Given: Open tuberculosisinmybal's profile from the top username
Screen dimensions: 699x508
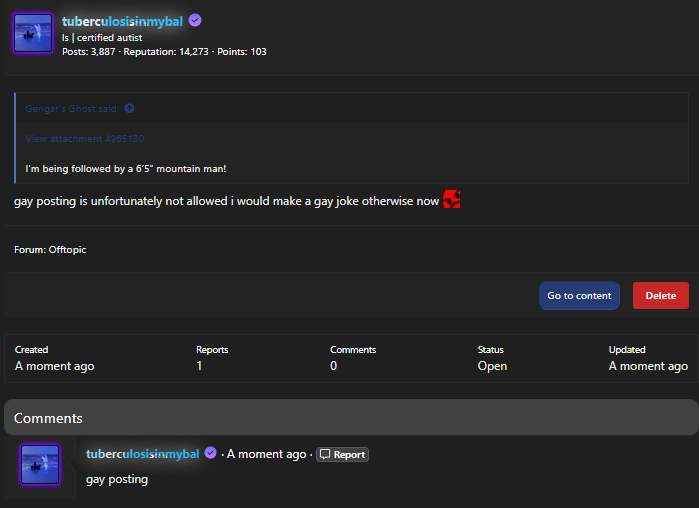Looking at the screenshot, I should click(x=122, y=21).
